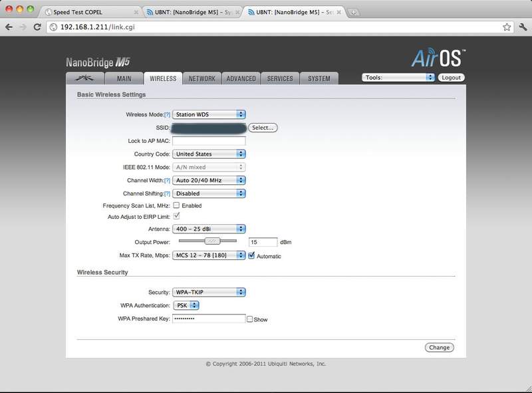The image size is (532, 393).
Task: Click the WPA Preshared Key field
Action: (209, 319)
